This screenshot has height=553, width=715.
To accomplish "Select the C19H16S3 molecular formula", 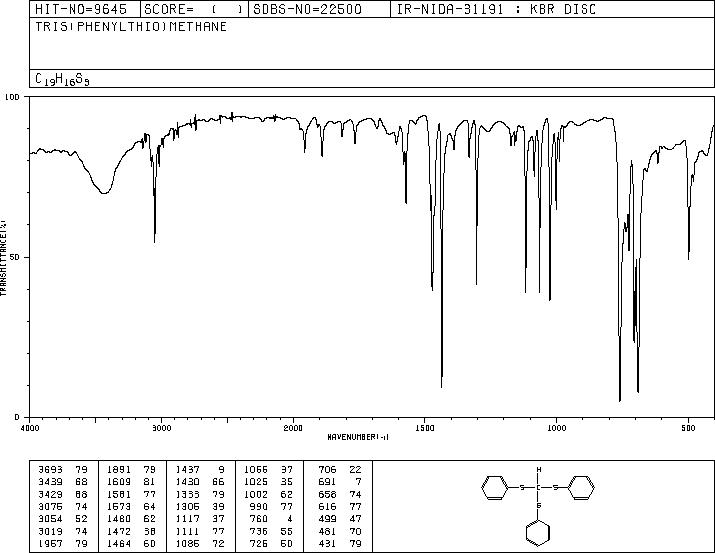I will (62, 79).
